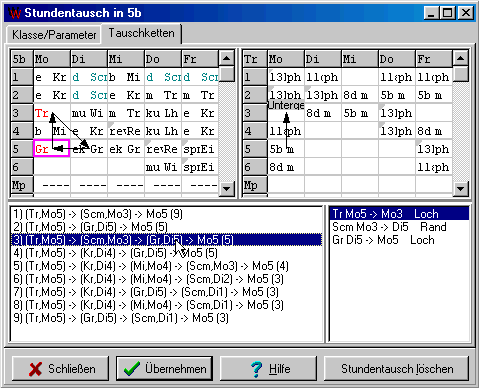Click the red Tr cell in 5b Monday period 3
Screen dimensions: 479x388
point(52,113)
